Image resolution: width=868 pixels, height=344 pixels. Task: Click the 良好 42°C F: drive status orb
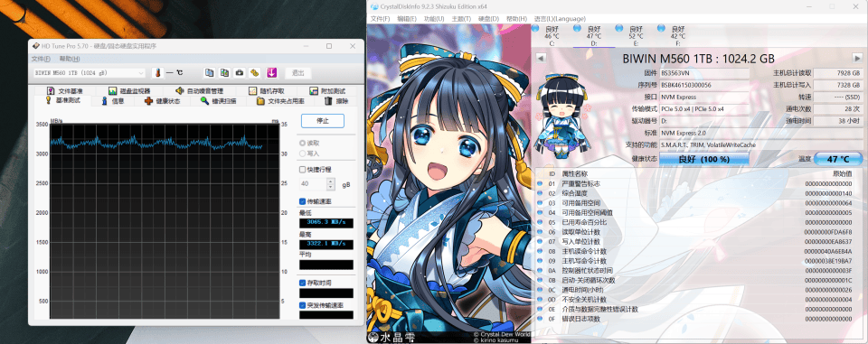[x=662, y=28]
